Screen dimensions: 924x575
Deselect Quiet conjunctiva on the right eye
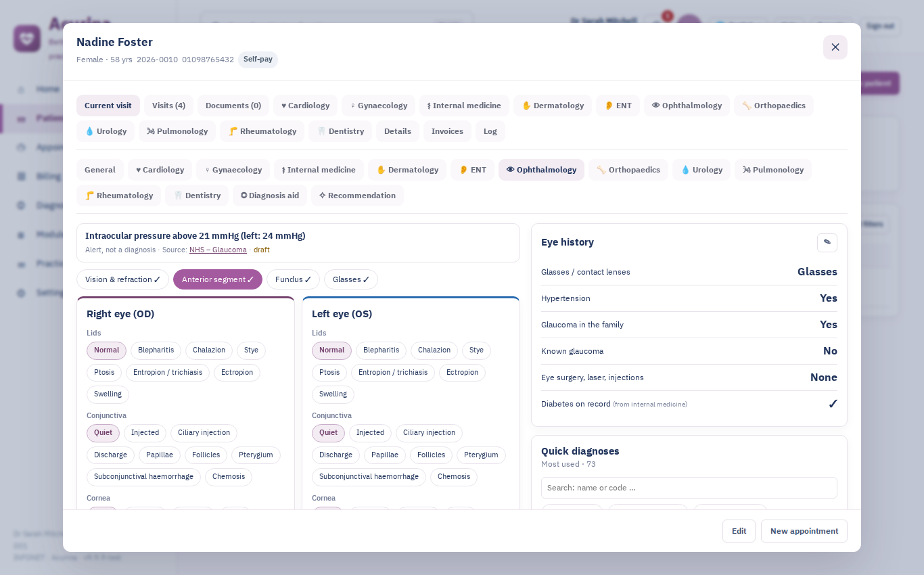click(x=103, y=433)
